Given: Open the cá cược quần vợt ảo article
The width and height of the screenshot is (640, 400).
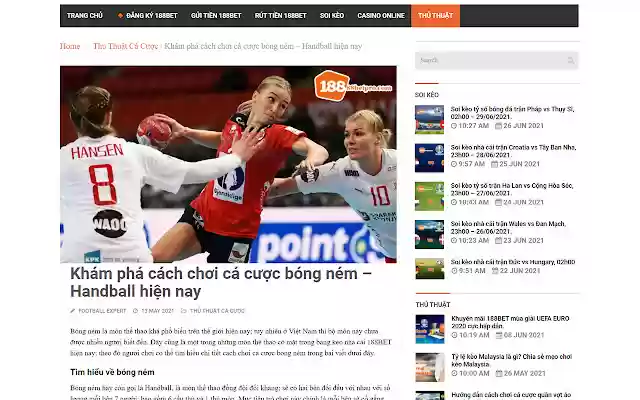Looking at the screenshot, I should click(x=511, y=395).
